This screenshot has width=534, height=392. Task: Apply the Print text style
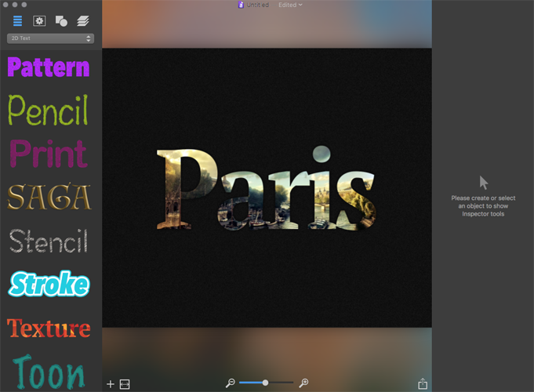tap(48, 153)
